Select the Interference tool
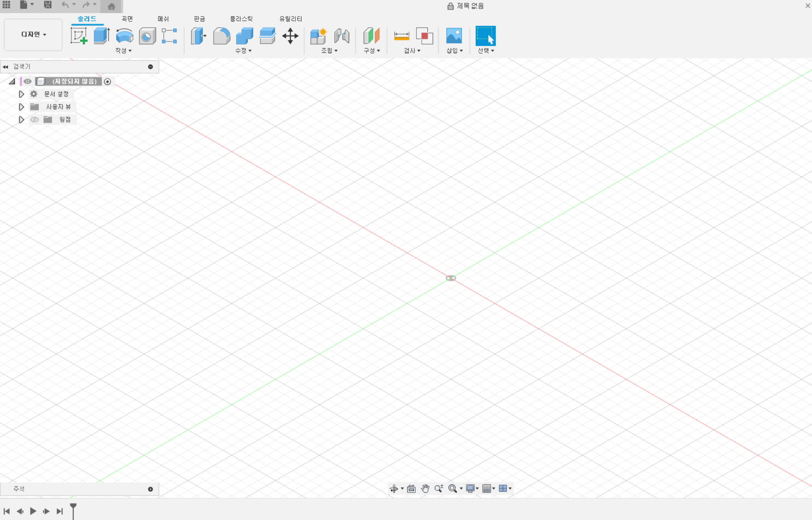Image resolution: width=812 pixels, height=520 pixels. click(x=425, y=36)
